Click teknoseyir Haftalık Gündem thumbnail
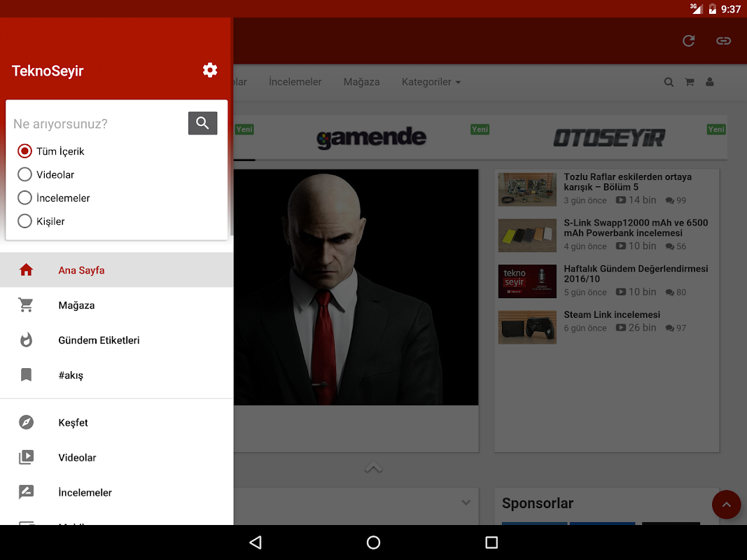This screenshot has height=560, width=747. [527, 281]
